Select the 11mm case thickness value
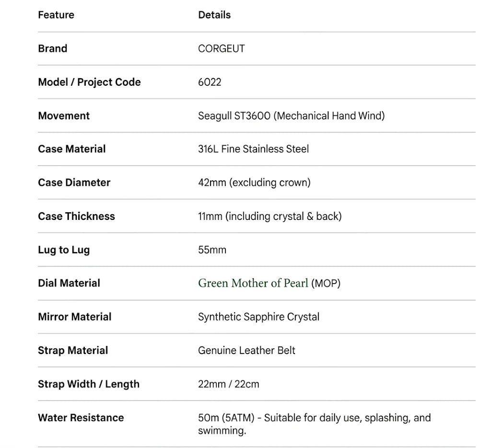The height and width of the screenshot is (448, 491). coord(269,216)
